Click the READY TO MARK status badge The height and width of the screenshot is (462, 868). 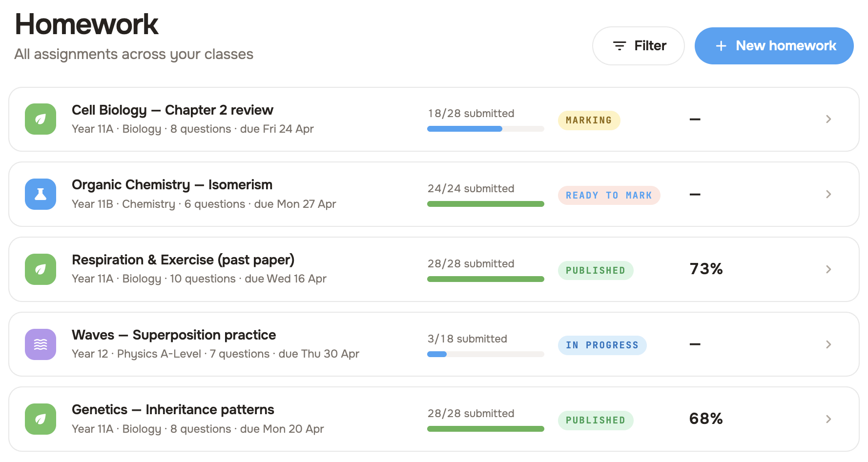(x=609, y=195)
